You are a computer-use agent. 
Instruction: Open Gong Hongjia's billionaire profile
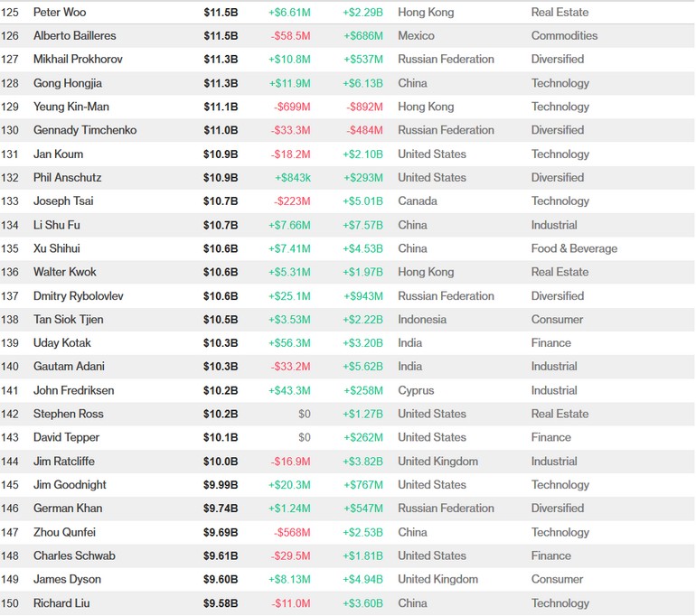tap(67, 83)
